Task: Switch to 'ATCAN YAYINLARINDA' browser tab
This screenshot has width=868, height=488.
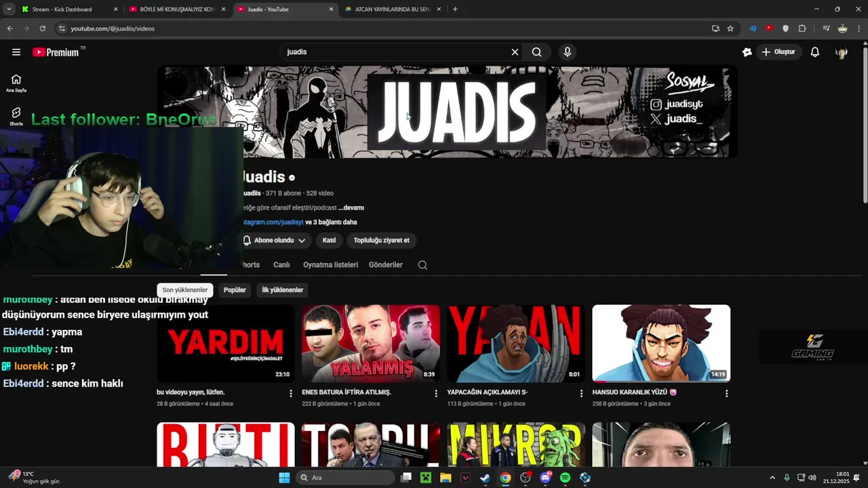Action: (393, 9)
